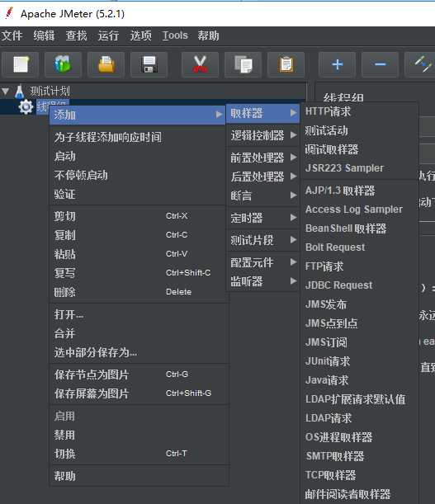
Task: Expand the 定时器 submenu arrow
Action: point(293,218)
